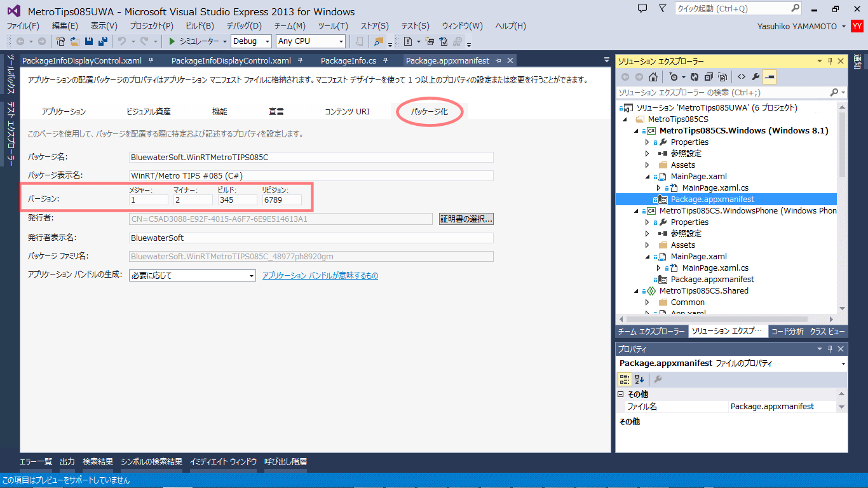Open the エラー一覧 bottom panel tab
This screenshot has width=868, height=488.
coord(36,462)
